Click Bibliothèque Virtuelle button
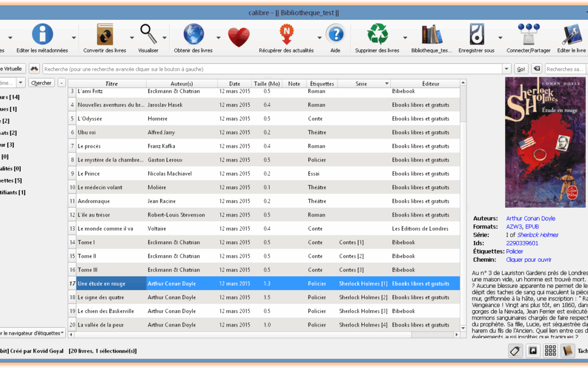Image resolution: width=588 pixels, height=368 pixels. (13, 69)
